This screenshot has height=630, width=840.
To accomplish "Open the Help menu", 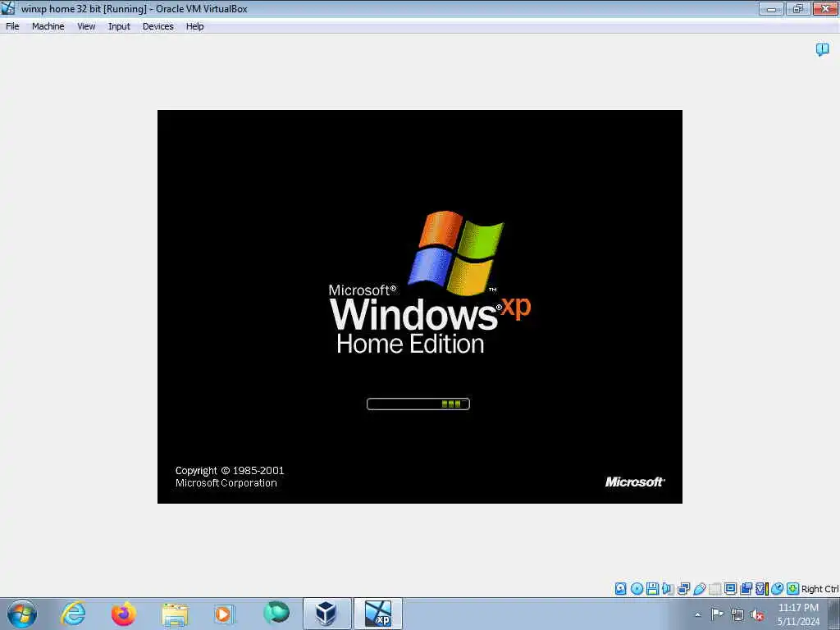I will point(194,26).
